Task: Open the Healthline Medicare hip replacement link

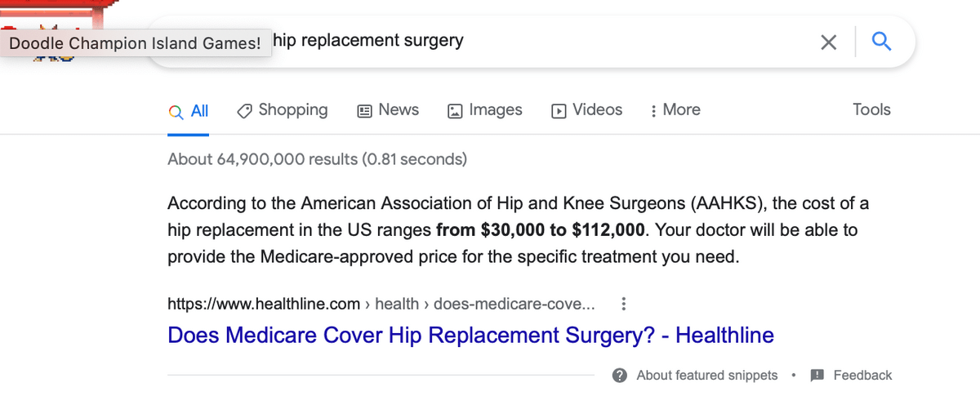Action: click(470, 335)
